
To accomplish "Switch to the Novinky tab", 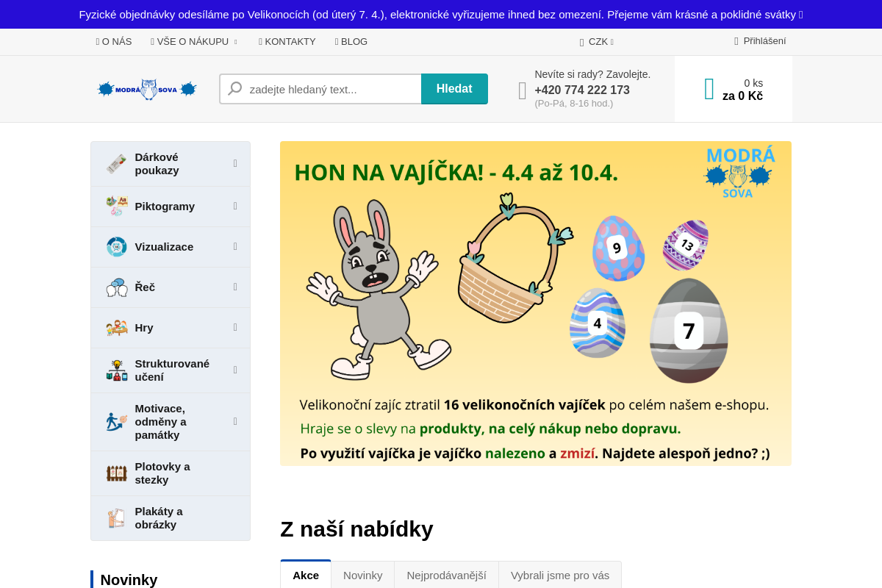I will pos(362,575).
